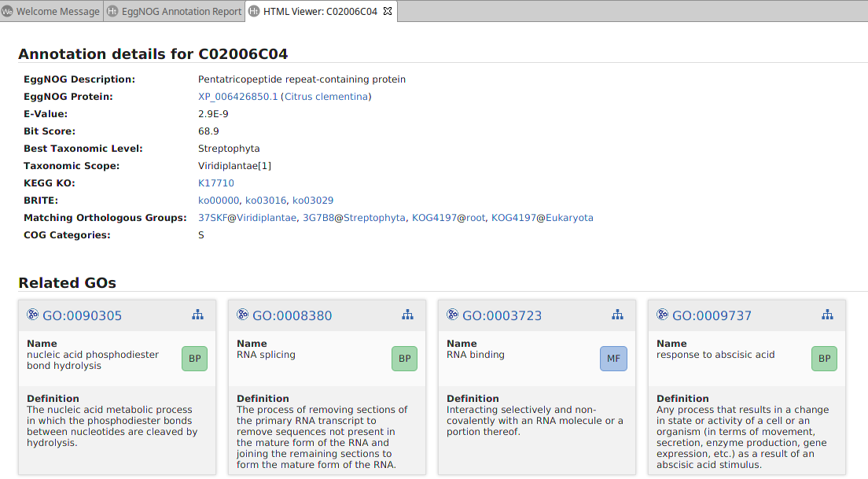Follow the Citrus clementina link
The height and width of the screenshot is (479, 868).
coord(325,97)
